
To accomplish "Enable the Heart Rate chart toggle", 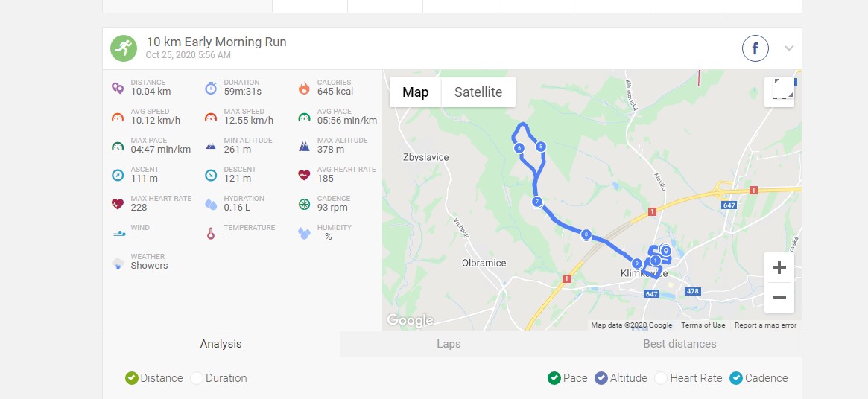I will [660, 378].
